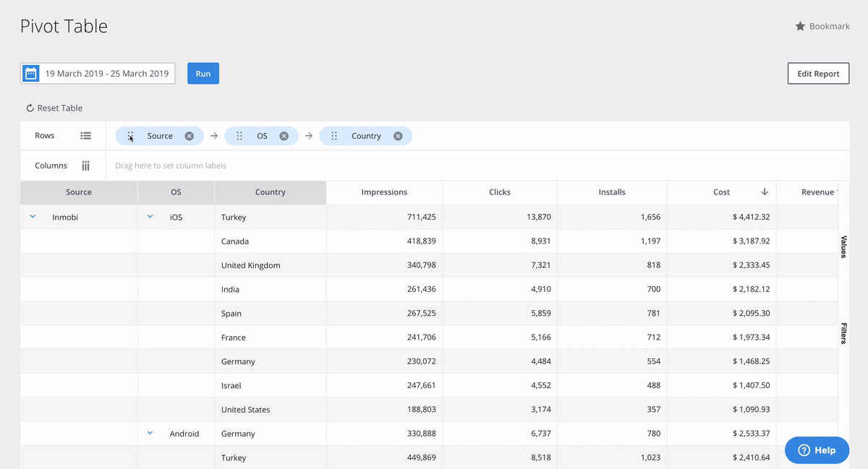Click installs value 554

(654, 361)
